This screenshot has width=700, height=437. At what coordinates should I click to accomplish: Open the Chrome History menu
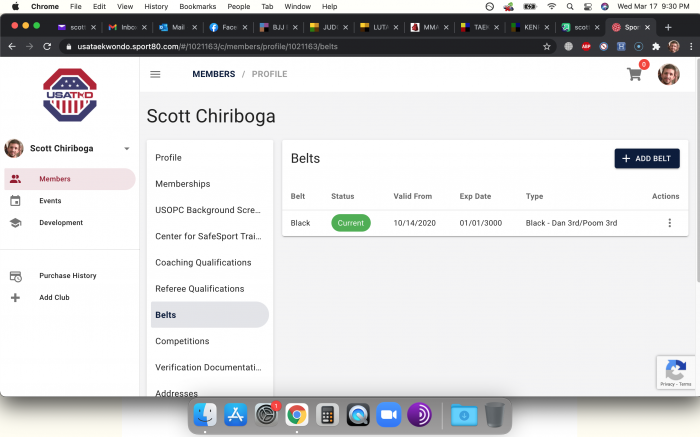[x=156, y=6]
